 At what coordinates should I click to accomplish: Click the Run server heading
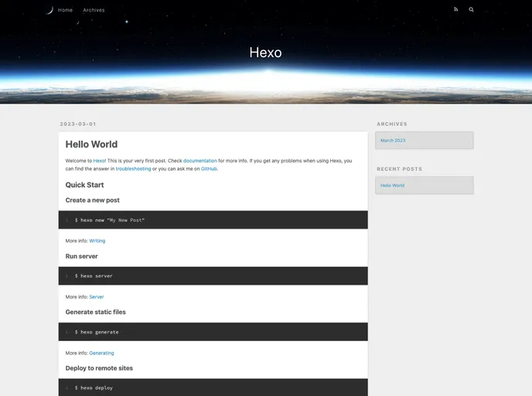(x=81, y=256)
